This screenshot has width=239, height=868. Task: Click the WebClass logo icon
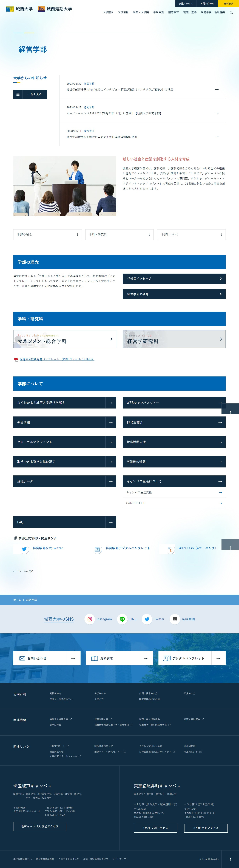[x=170, y=549]
